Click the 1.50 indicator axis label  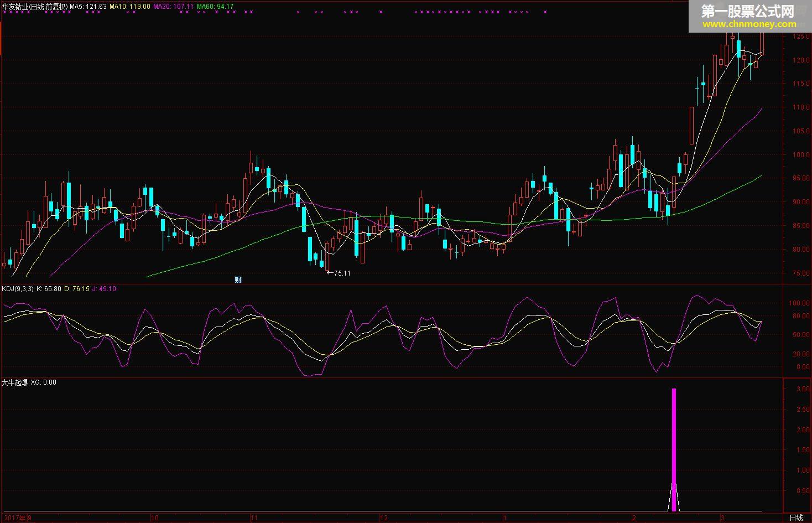pos(803,450)
